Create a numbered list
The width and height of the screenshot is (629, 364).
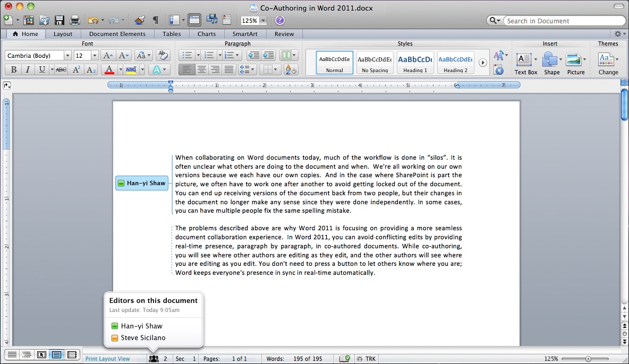209,55
